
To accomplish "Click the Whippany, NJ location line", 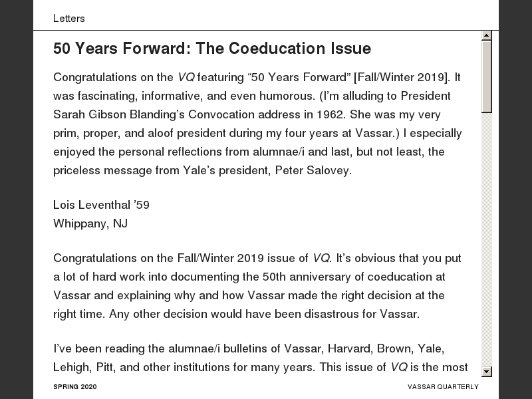I will click(90, 223).
